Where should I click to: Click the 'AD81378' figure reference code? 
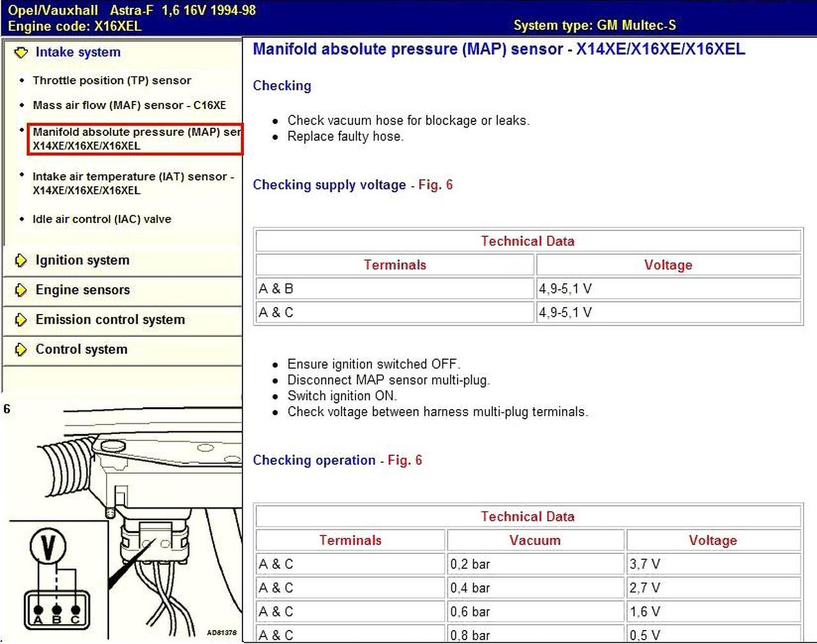coord(221,633)
